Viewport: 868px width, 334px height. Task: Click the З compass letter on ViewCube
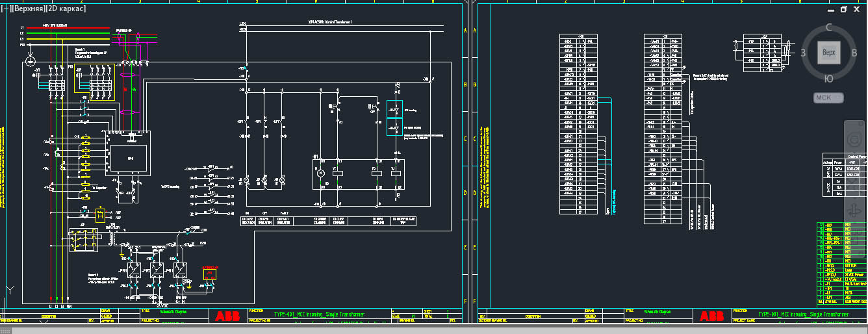[803, 53]
